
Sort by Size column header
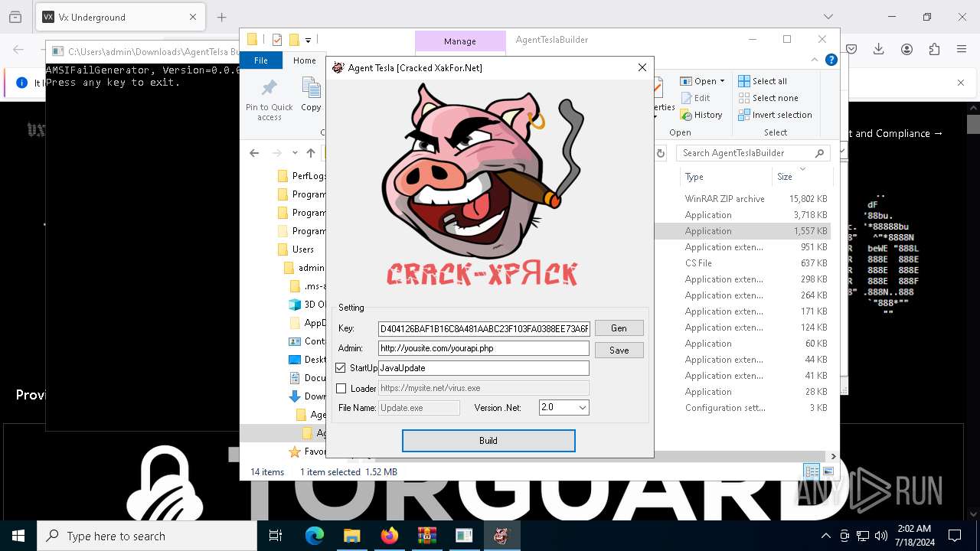click(802, 177)
